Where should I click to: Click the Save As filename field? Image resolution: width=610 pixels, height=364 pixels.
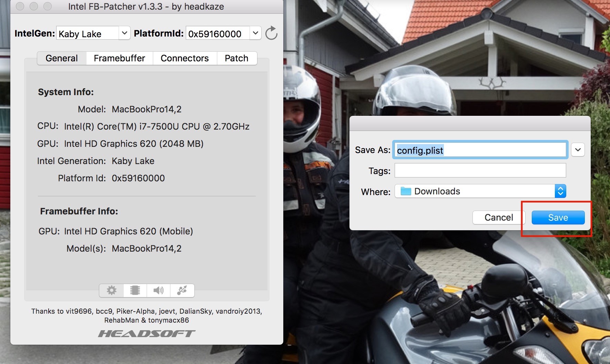tap(480, 150)
